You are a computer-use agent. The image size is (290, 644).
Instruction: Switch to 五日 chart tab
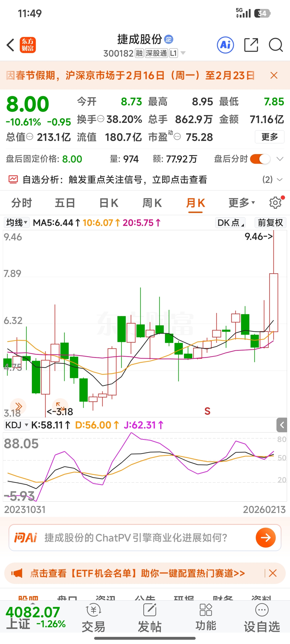point(65,203)
